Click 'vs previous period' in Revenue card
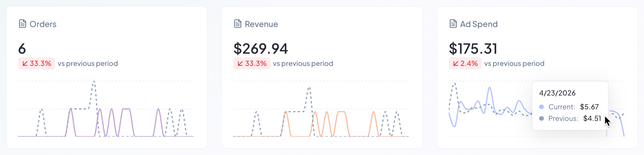The width and height of the screenshot is (644, 155). pos(303,64)
